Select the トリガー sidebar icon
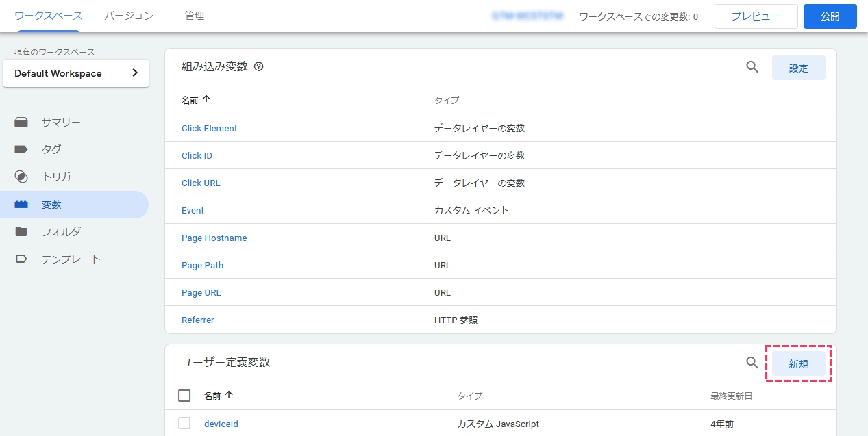 [x=21, y=177]
